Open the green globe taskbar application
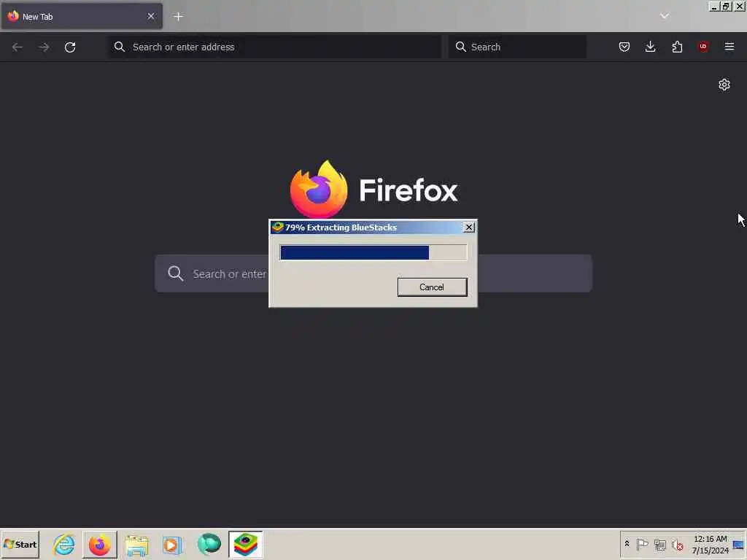The height and width of the screenshot is (560, 747). click(209, 544)
